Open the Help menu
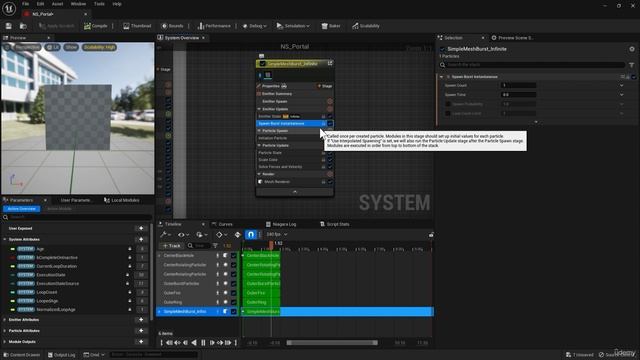This screenshot has width=640, height=360. 117,4
